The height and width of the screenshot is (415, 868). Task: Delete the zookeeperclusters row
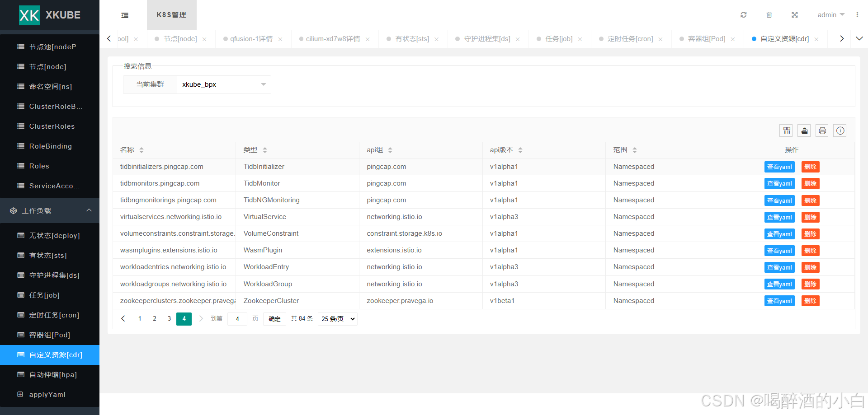coord(810,301)
